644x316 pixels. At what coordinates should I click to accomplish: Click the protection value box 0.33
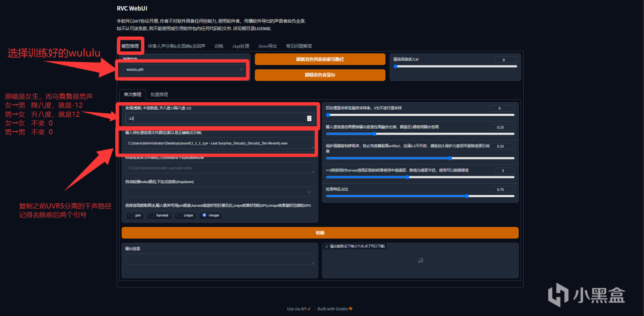(501, 146)
